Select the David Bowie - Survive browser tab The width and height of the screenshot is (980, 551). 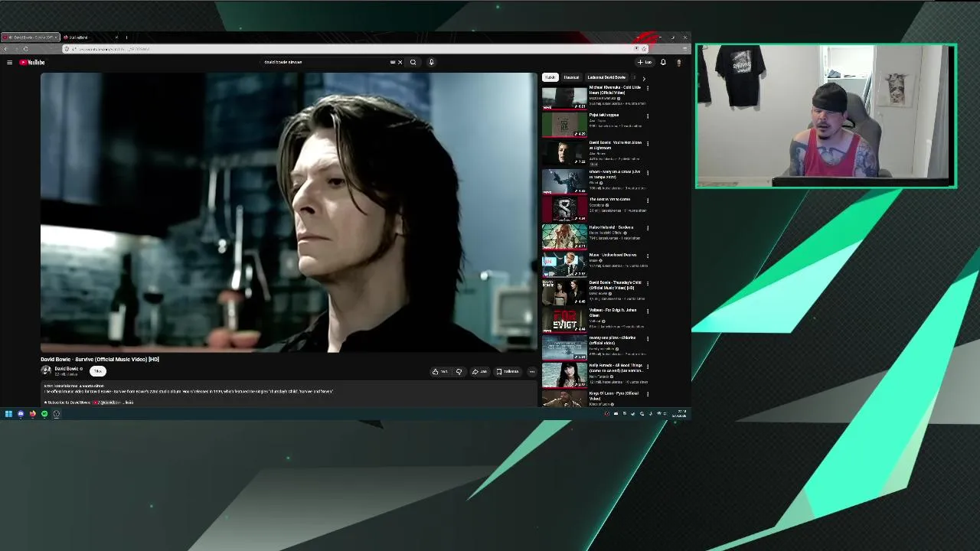(x=31, y=37)
